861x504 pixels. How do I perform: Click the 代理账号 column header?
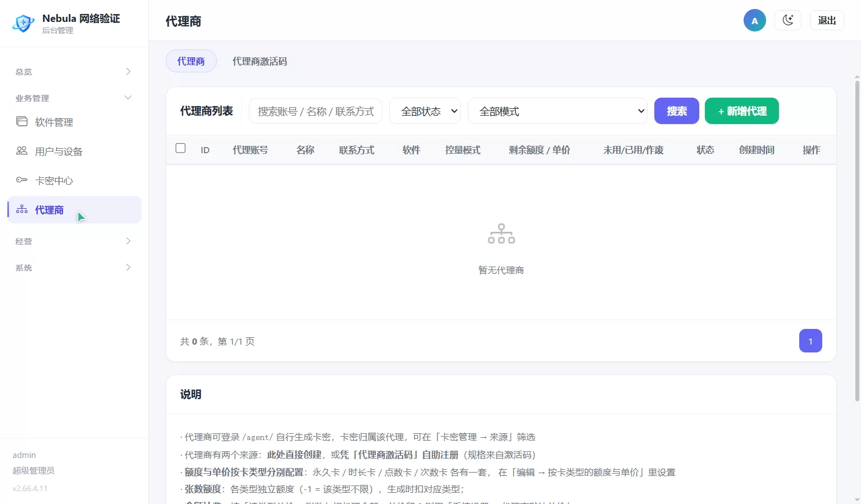(x=250, y=150)
